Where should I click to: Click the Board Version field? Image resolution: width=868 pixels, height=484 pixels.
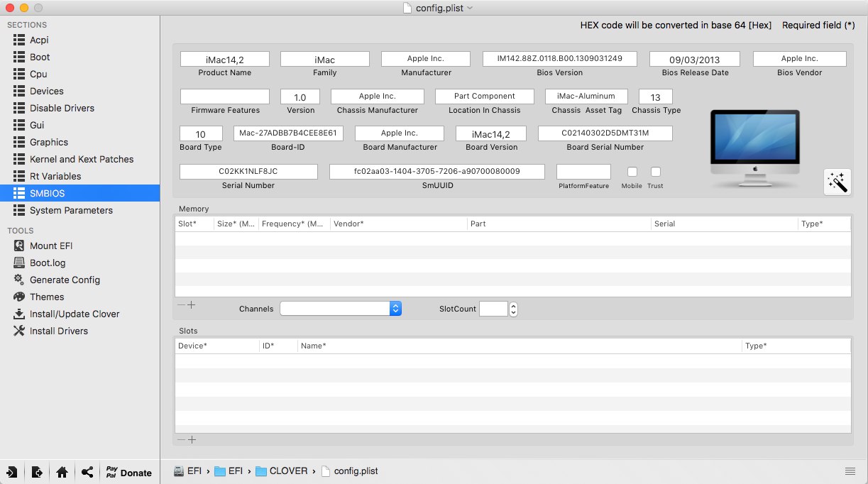[x=491, y=133]
